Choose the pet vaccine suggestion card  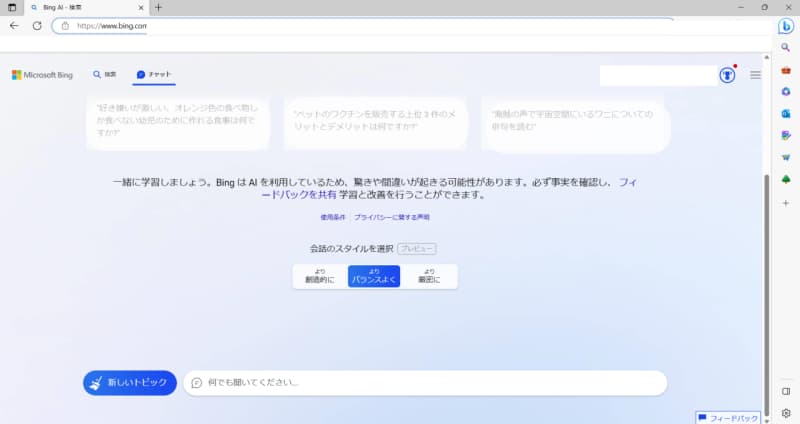376,123
